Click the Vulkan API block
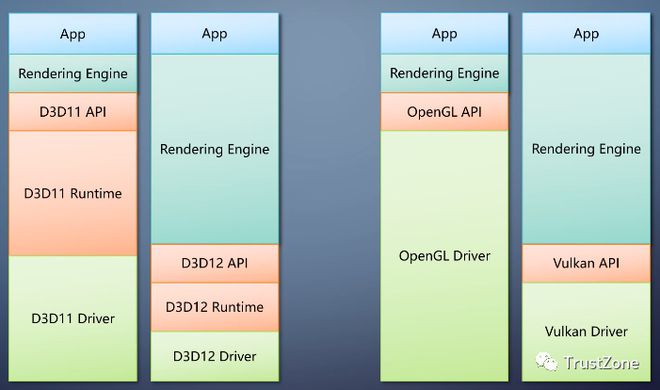Viewport: 660px width, 390px height. [x=586, y=263]
